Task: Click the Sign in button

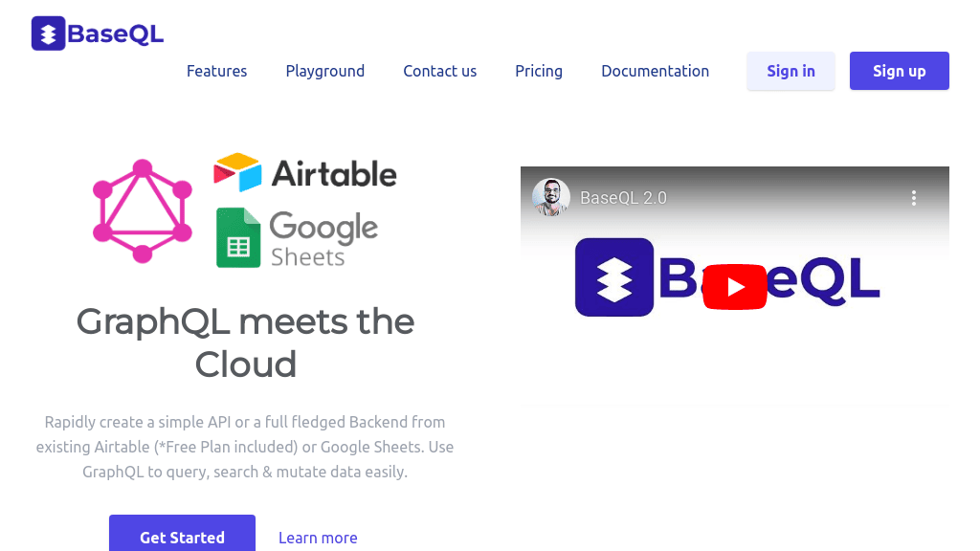Action: (x=791, y=71)
